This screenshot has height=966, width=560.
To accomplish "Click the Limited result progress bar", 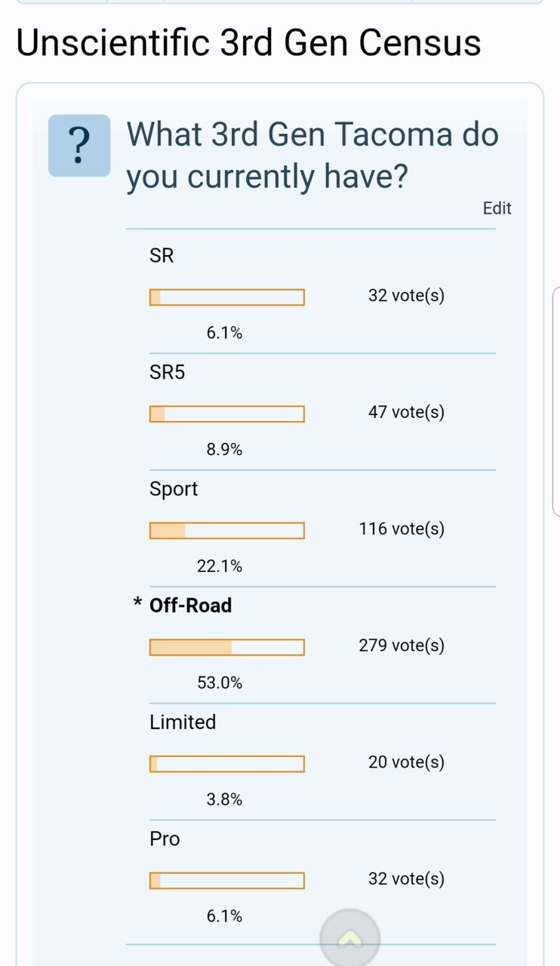I will 227,764.
